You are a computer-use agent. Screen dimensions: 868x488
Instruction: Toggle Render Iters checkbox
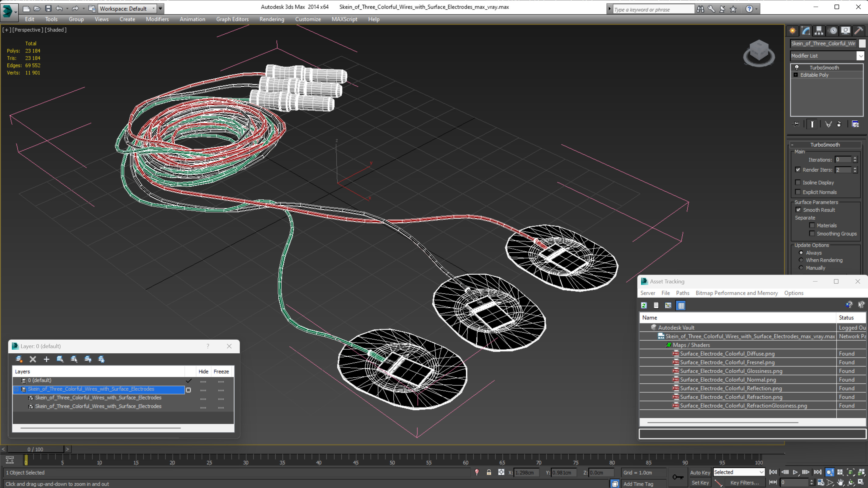click(x=798, y=170)
